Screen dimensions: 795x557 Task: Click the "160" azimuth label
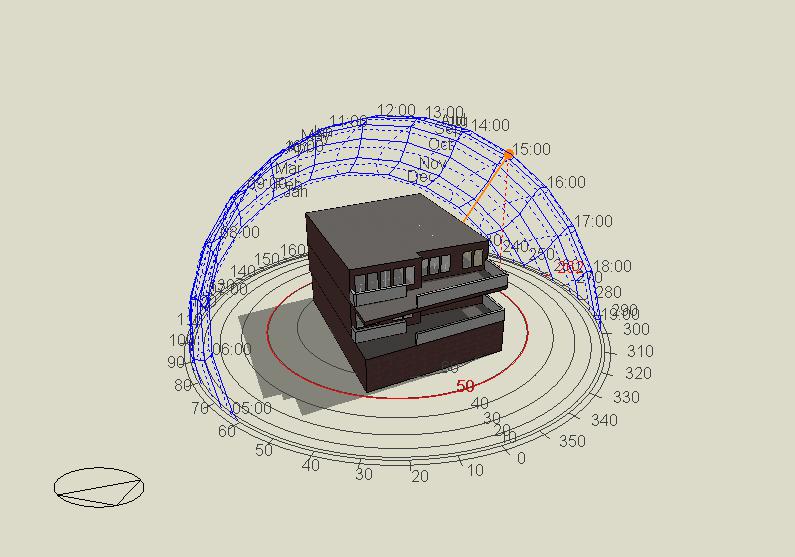click(293, 250)
